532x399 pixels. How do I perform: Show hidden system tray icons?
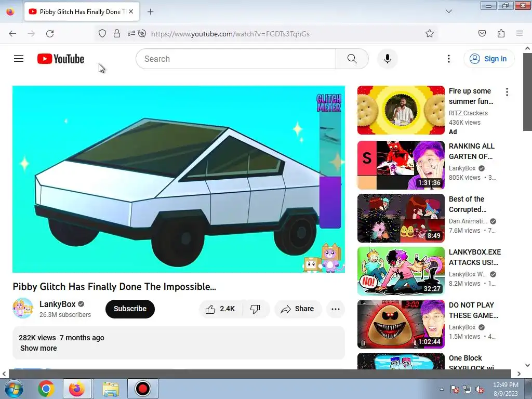[x=442, y=389]
